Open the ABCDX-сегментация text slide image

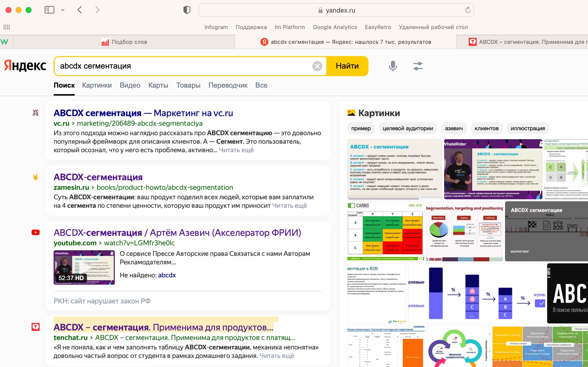tap(395, 169)
